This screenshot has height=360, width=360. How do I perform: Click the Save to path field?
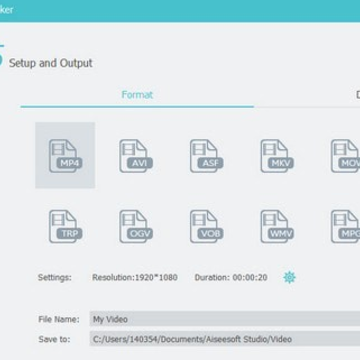point(225,339)
